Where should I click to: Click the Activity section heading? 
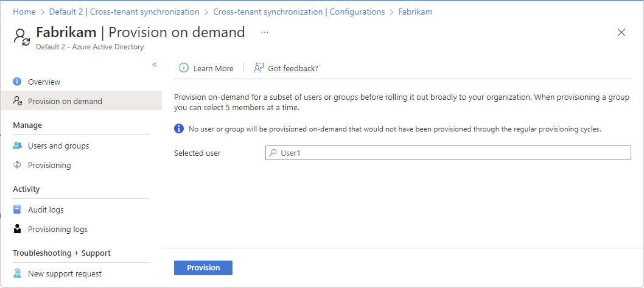26,189
